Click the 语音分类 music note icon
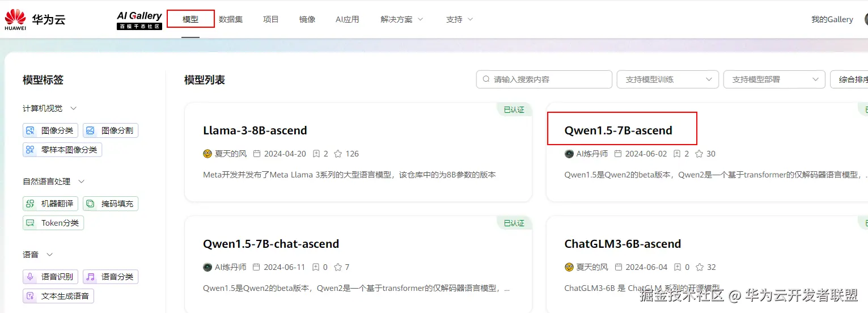This screenshot has width=868, height=313. (x=90, y=277)
